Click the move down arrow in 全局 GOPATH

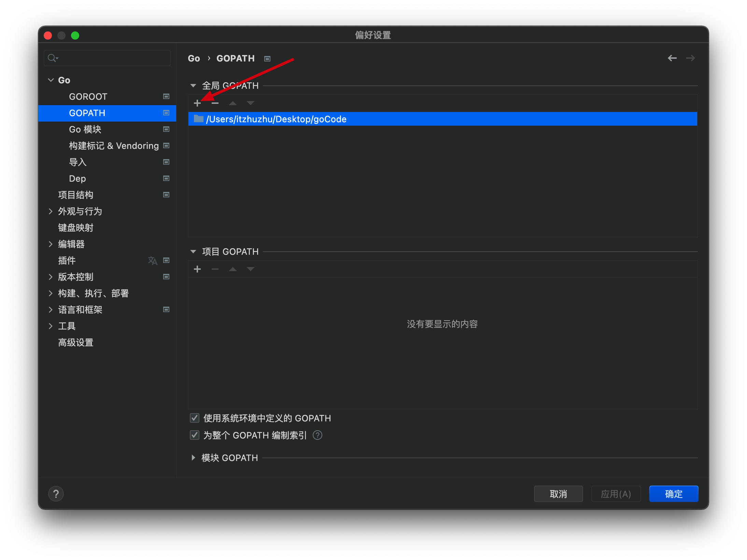[x=249, y=103]
